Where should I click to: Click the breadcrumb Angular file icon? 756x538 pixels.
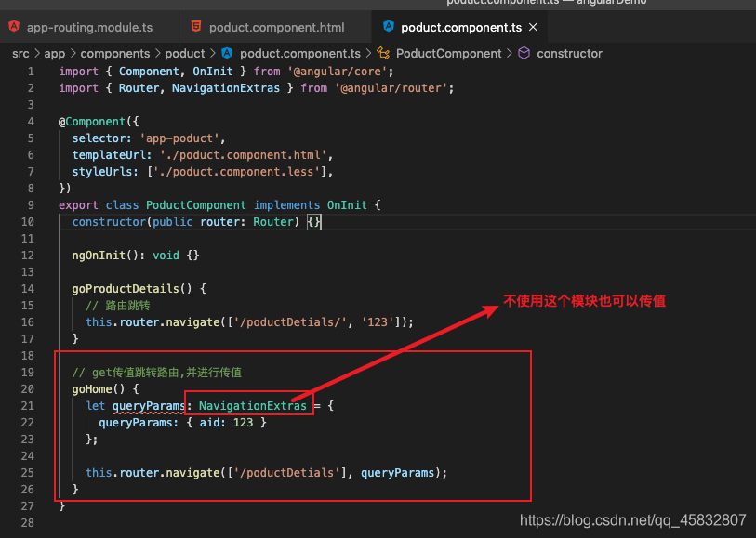227,53
